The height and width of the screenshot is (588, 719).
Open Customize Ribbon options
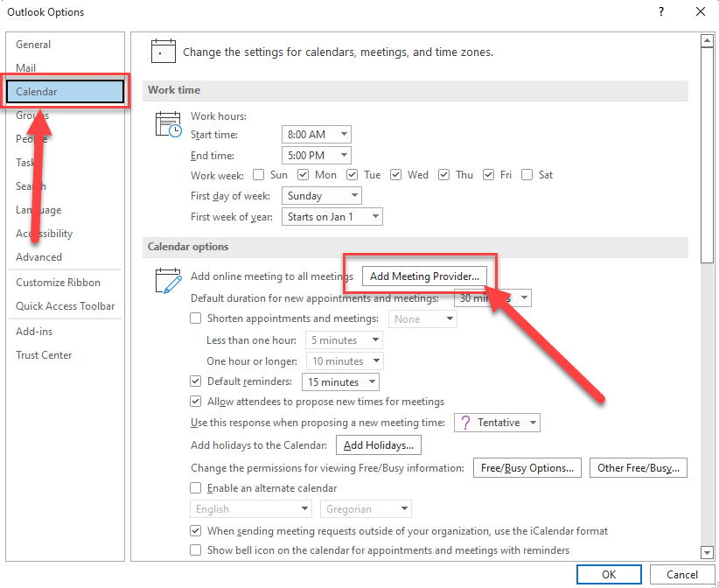point(65,283)
